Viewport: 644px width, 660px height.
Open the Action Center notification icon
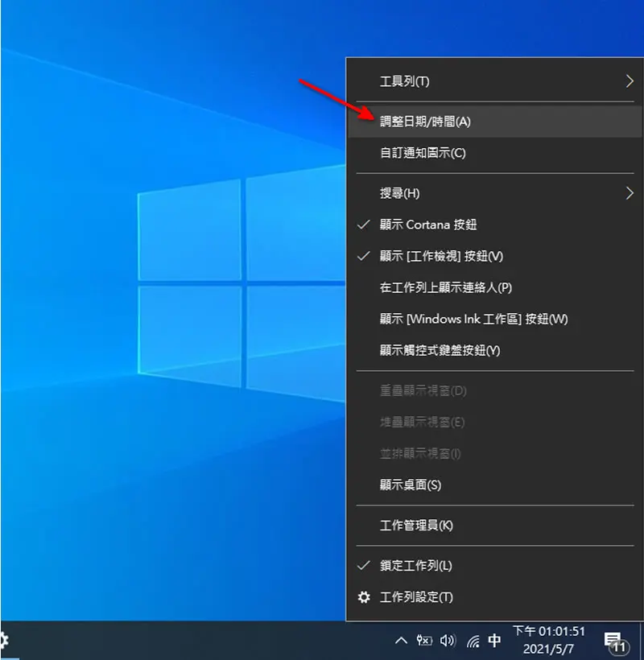coord(615,642)
